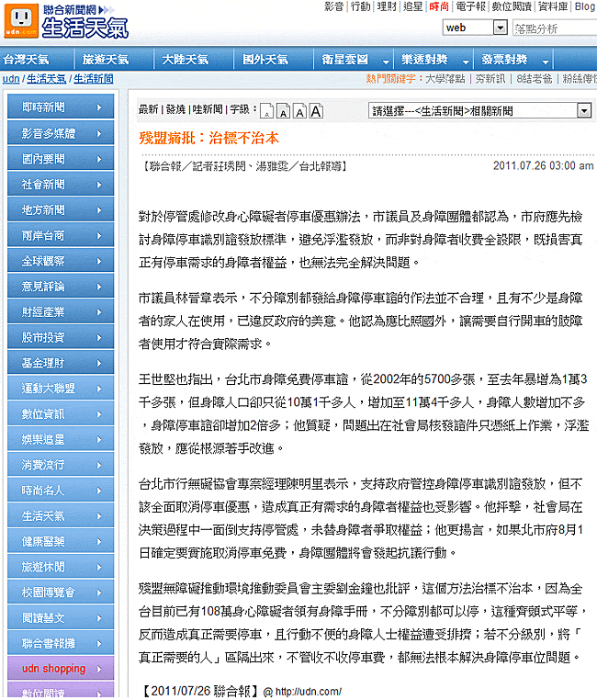Click the 追星 top link
Viewport: 597px width, 700px height.
click(412, 6)
